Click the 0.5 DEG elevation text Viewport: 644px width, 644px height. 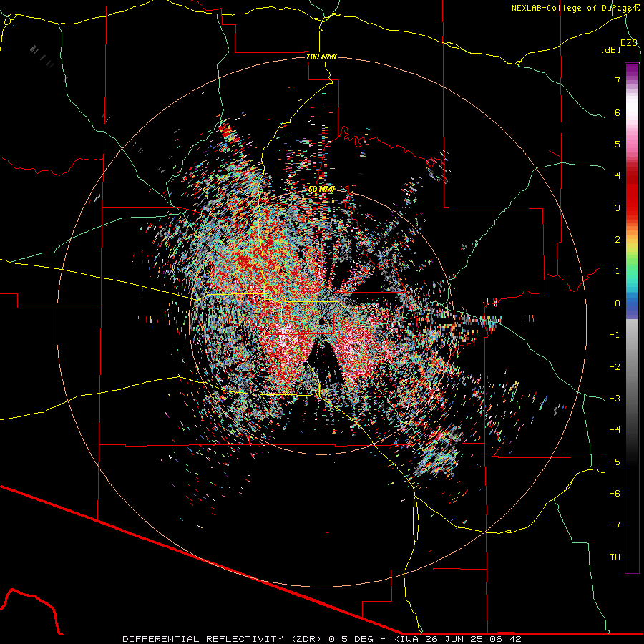point(351,639)
